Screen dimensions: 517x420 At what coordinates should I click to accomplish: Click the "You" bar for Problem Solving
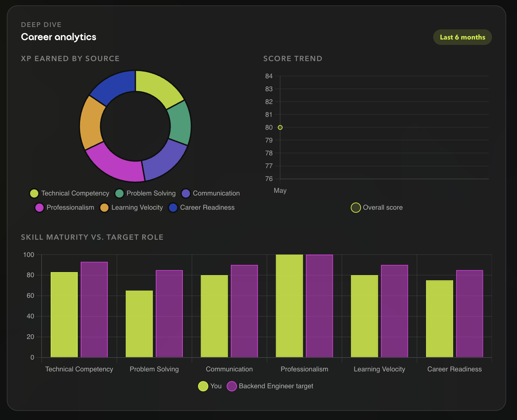tap(139, 324)
